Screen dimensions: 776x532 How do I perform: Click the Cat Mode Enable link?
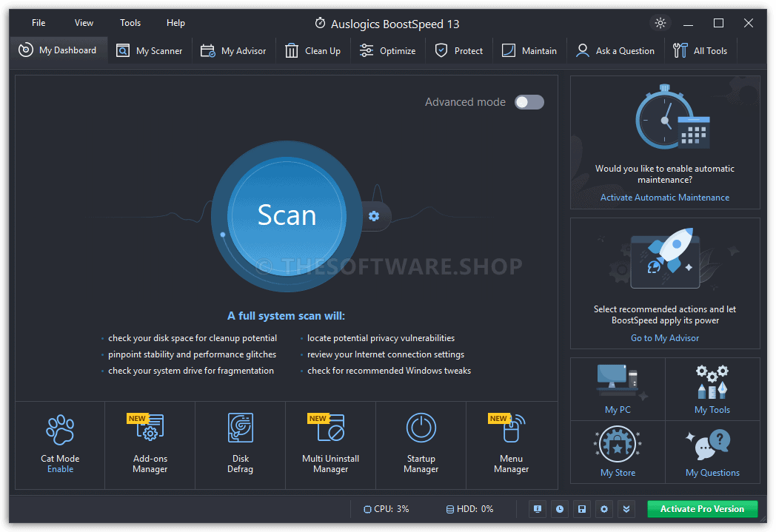coord(61,469)
